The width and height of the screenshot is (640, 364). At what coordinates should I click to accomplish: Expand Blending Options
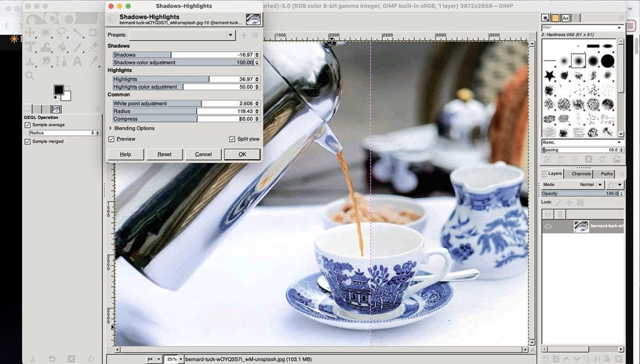(110, 129)
